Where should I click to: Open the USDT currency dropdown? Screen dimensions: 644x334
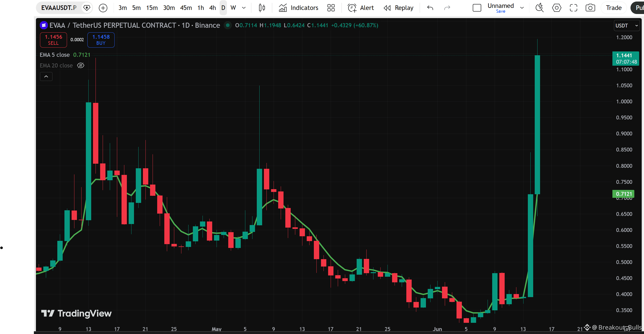(627, 26)
